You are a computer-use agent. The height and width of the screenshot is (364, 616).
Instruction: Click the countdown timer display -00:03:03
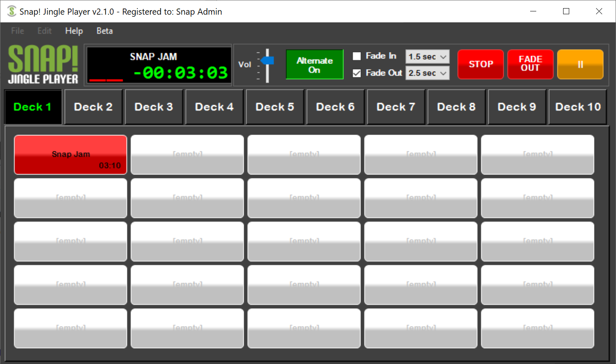(181, 73)
